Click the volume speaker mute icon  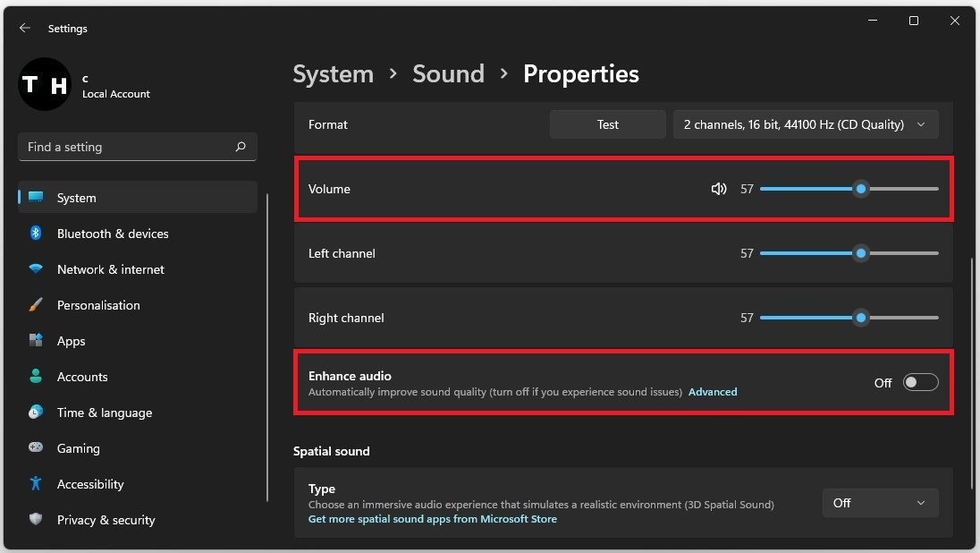[718, 189]
